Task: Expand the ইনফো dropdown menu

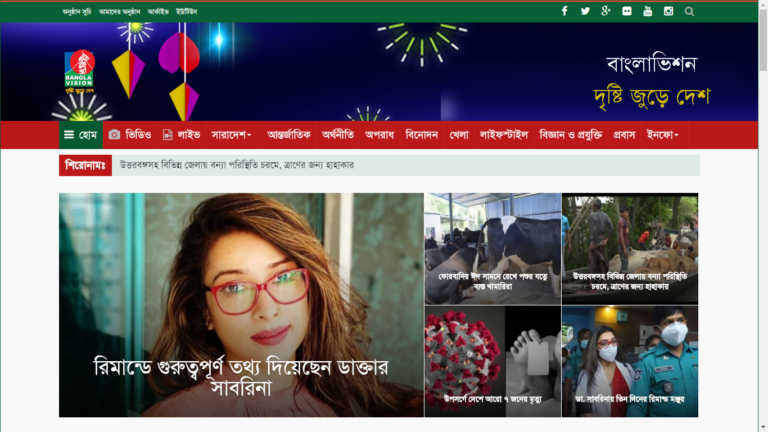Action: pyautogui.click(x=662, y=135)
